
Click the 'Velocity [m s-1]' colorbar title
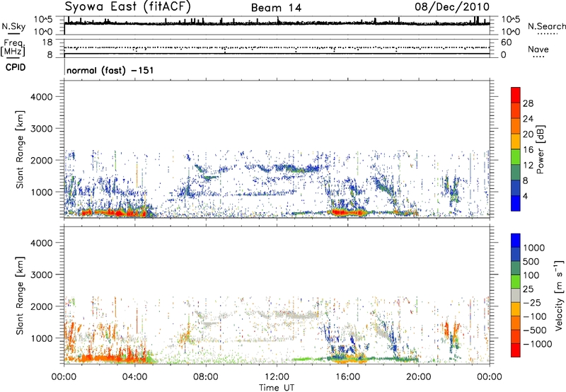[x=559, y=296]
